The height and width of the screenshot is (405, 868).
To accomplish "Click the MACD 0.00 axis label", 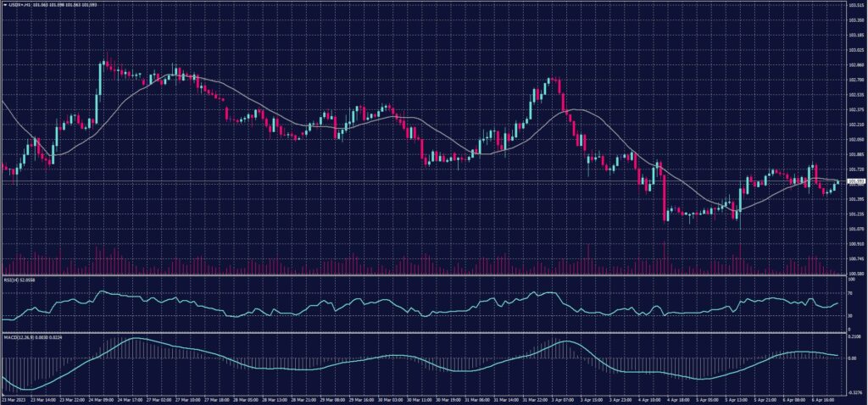I will 851,358.
